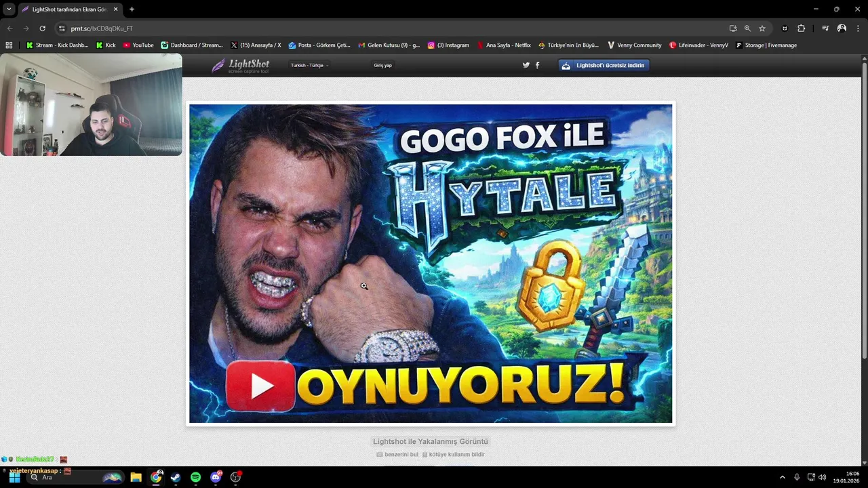Open Lifeinvader - VennyV bookmark

coord(698,45)
